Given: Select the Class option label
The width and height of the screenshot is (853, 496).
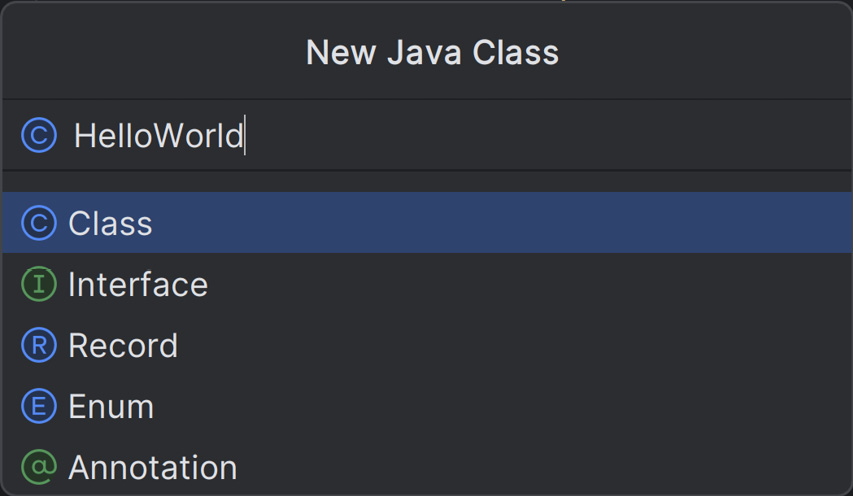Looking at the screenshot, I should [x=110, y=223].
